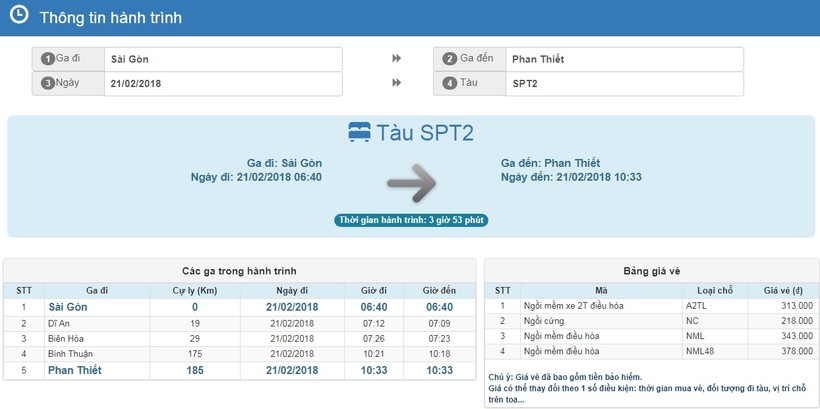Click the train icon next to Tàu SPT2
820x409 pixels.
click(x=359, y=132)
